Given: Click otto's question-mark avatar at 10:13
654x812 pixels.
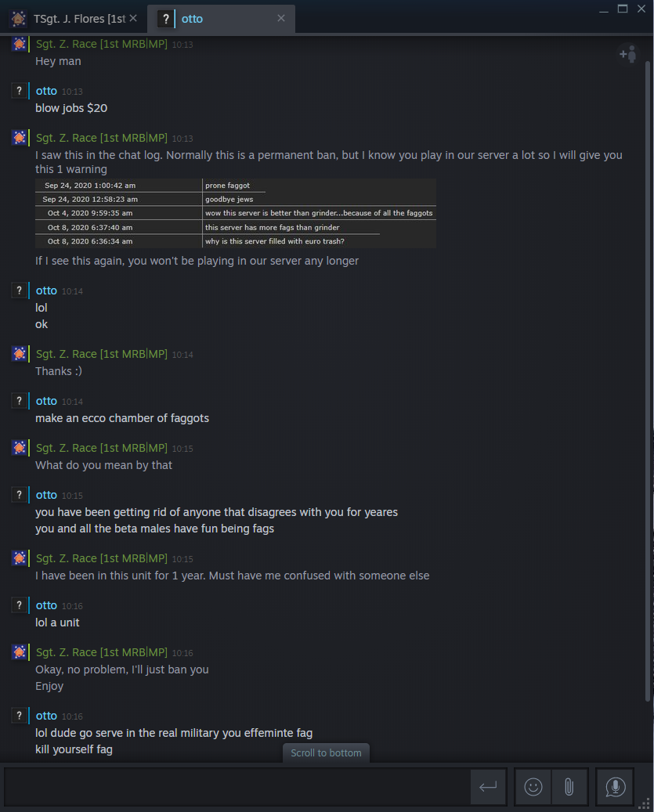Looking at the screenshot, I should click(19, 91).
